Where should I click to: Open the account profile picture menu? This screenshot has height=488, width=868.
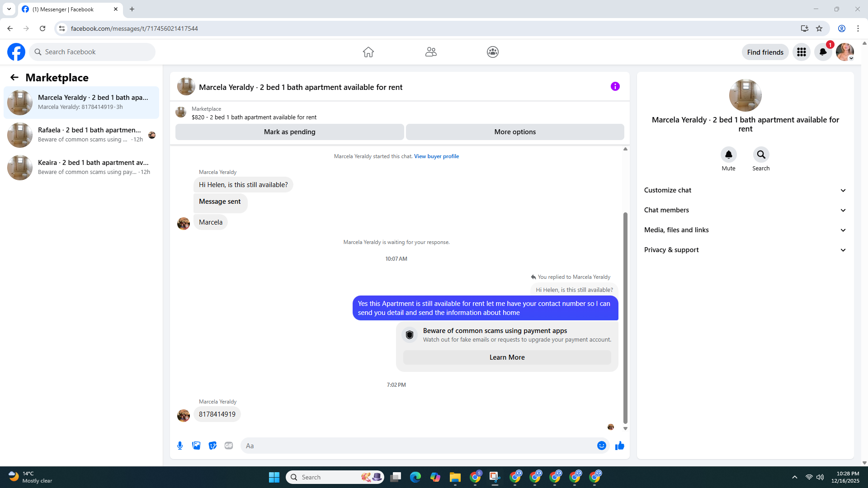pos(845,52)
